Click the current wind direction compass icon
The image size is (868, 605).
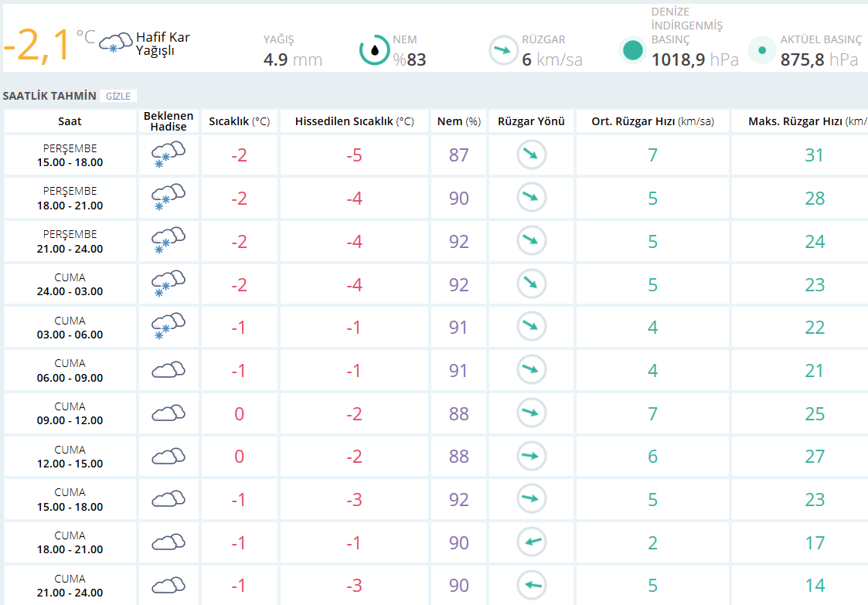click(x=503, y=50)
